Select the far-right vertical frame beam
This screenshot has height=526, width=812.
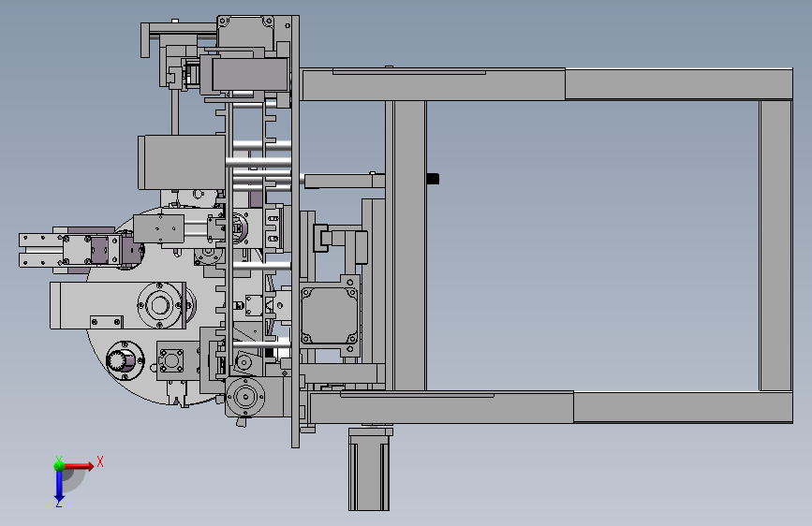tap(775, 245)
